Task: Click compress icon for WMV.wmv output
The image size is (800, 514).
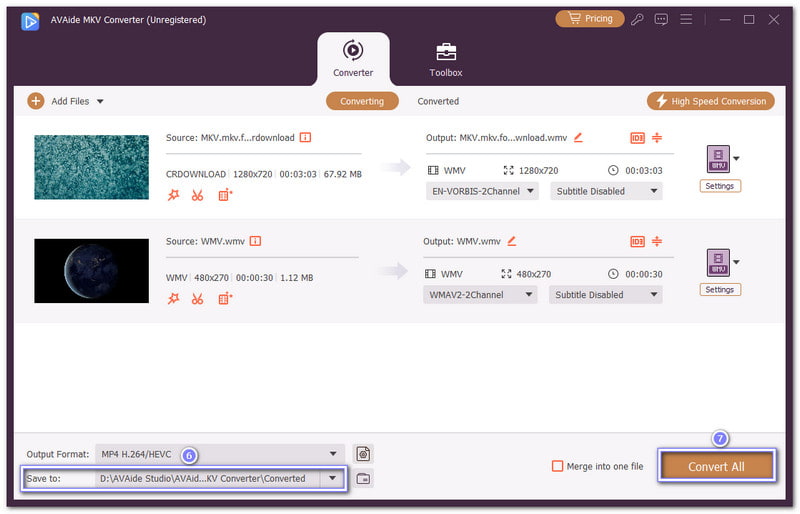Action: point(657,241)
